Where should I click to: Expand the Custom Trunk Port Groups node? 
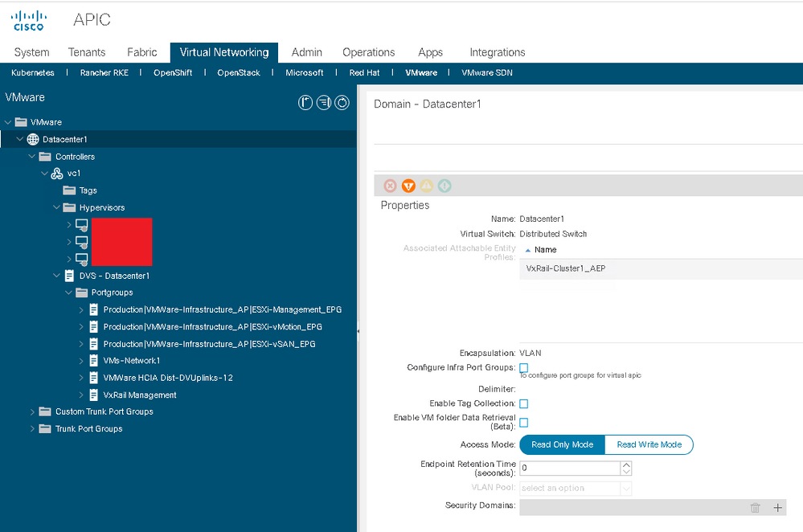pyautogui.click(x=32, y=411)
